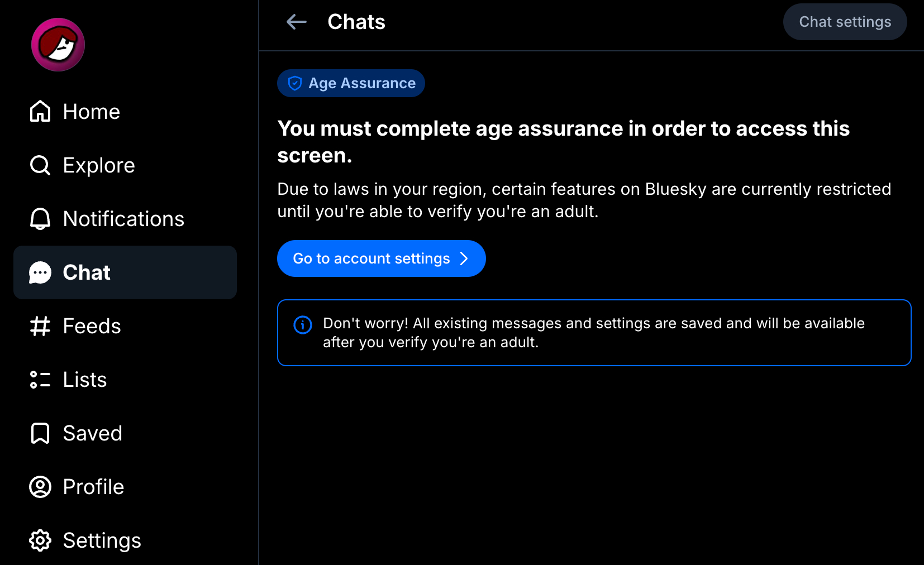This screenshot has height=565, width=924.
Task: Click the Lists bullet icon
Action: pos(40,380)
